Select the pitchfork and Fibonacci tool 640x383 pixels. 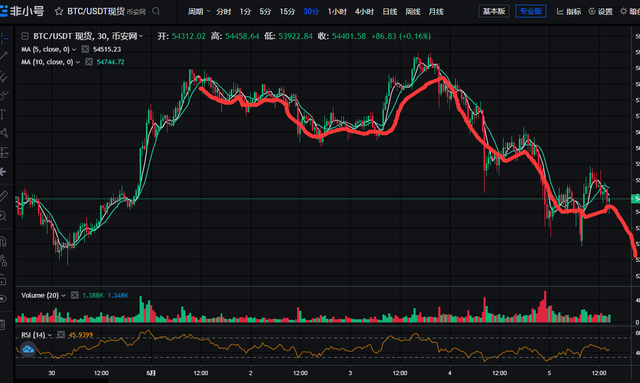(x=3, y=76)
